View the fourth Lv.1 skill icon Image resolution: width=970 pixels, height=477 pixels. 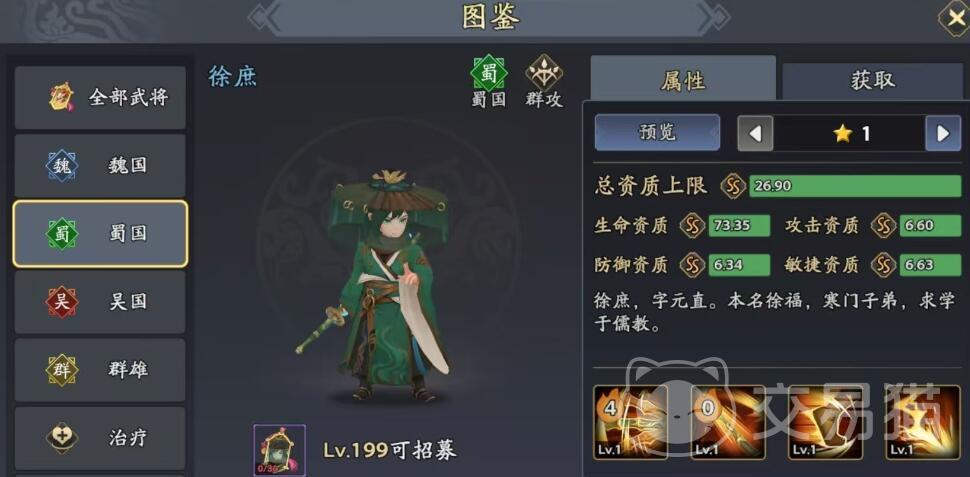click(x=922, y=422)
